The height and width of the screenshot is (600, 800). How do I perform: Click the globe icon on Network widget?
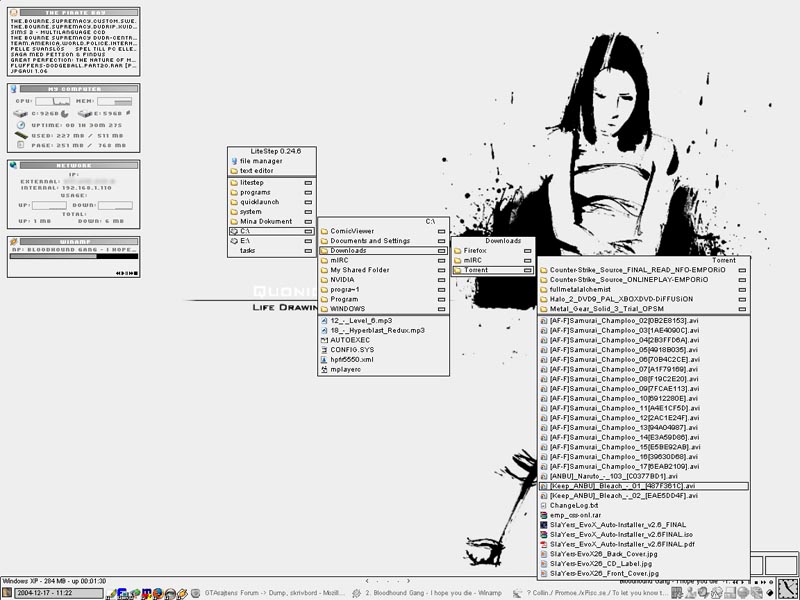[x=13, y=165]
